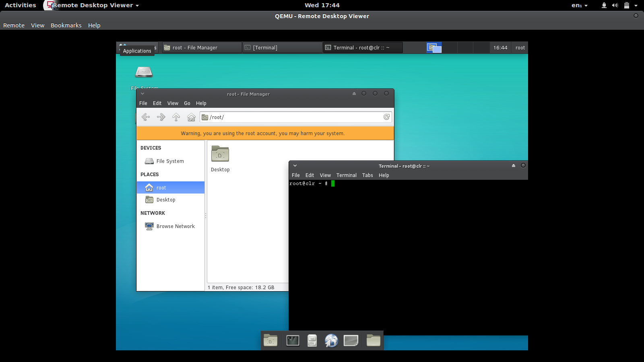Click the 16:44 panel clock
Screen dimensions: 644x362
(x=500, y=48)
